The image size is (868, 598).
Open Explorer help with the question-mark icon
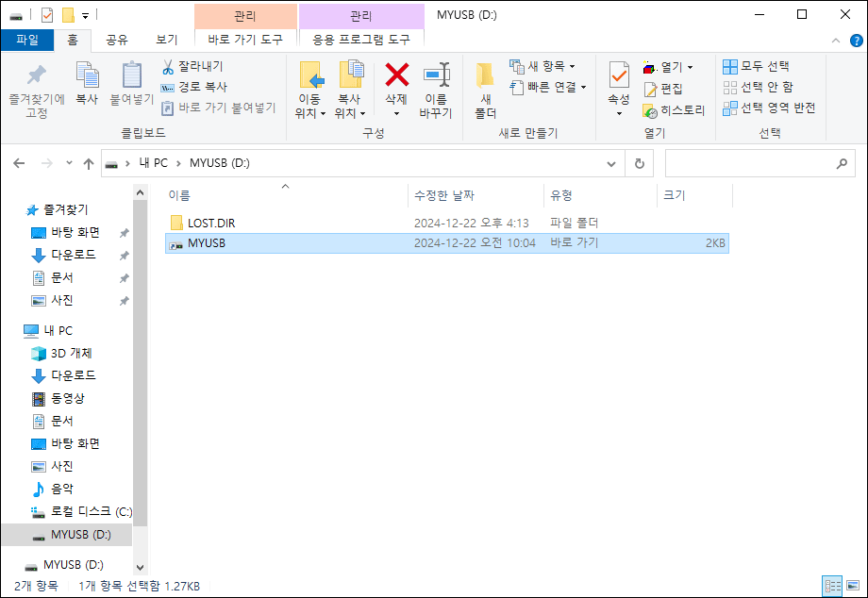point(856,41)
